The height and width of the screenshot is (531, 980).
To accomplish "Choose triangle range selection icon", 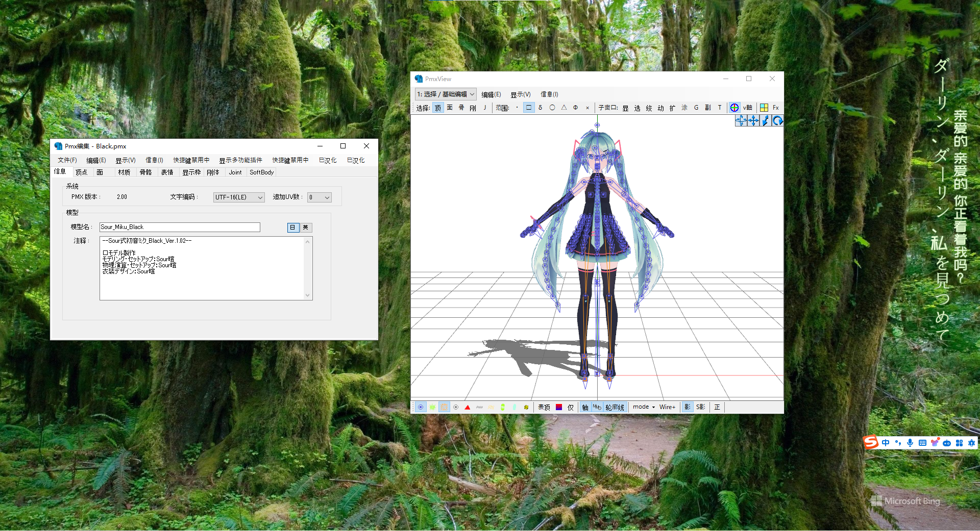I will point(564,108).
